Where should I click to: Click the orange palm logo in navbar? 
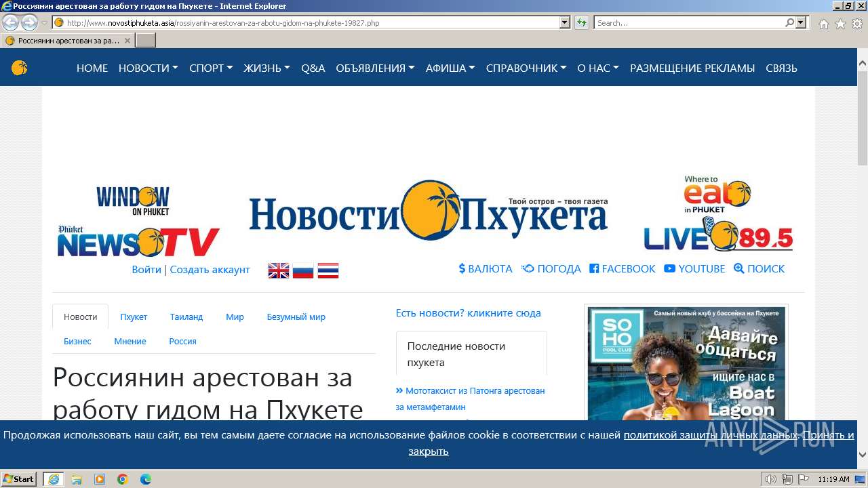coord(19,68)
